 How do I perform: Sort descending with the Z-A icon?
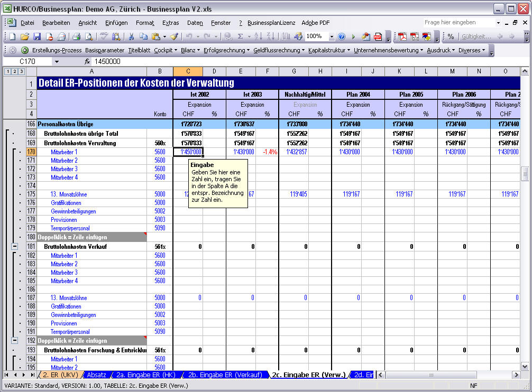tap(270, 36)
